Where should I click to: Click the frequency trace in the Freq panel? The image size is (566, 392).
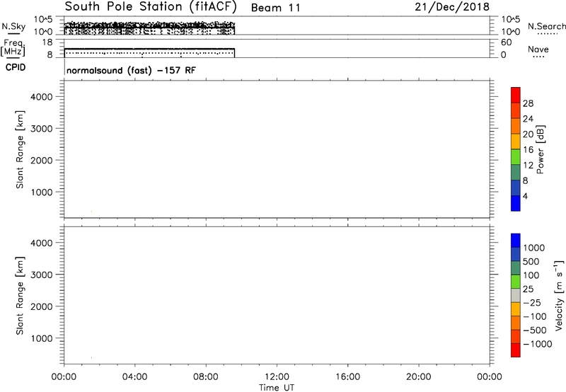(149, 48)
